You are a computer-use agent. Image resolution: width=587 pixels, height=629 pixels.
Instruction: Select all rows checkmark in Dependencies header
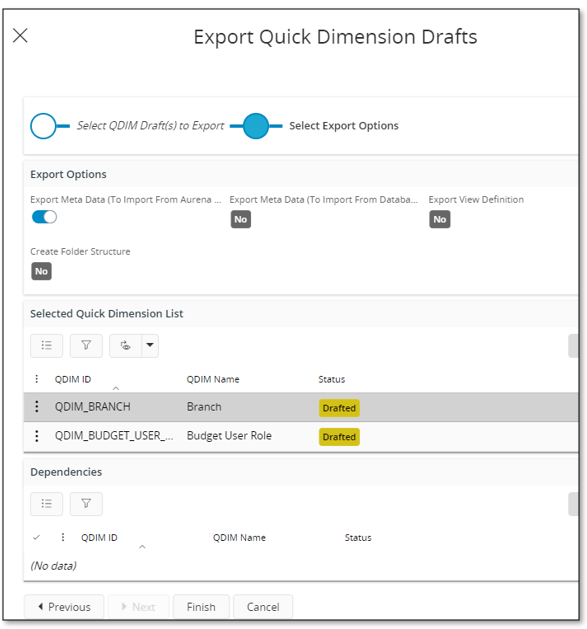pyautogui.click(x=37, y=537)
